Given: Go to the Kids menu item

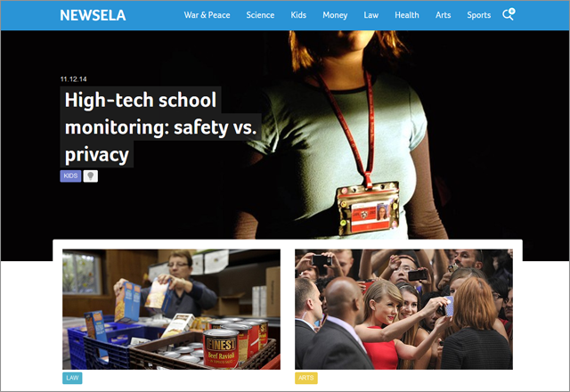Looking at the screenshot, I should point(298,15).
